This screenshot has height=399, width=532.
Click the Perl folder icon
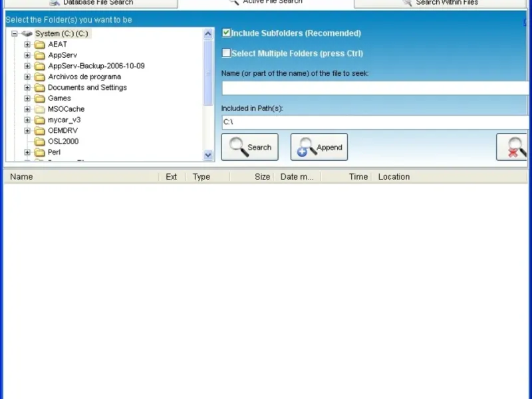tap(40, 152)
